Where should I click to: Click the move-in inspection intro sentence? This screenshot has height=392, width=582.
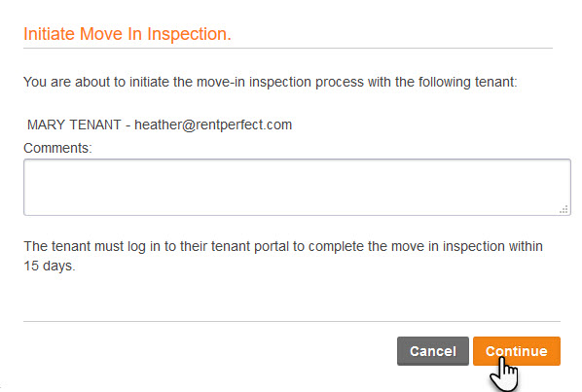(271, 82)
